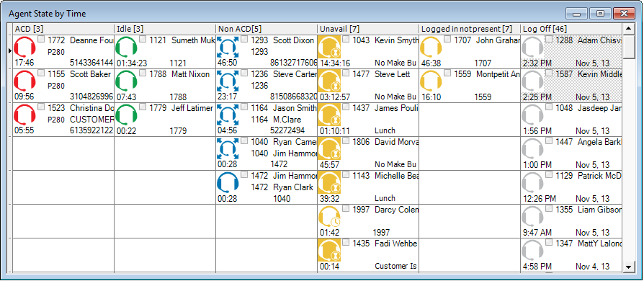Select plain blue headset for agent 1472

pyautogui.click(x=228, y=182)
